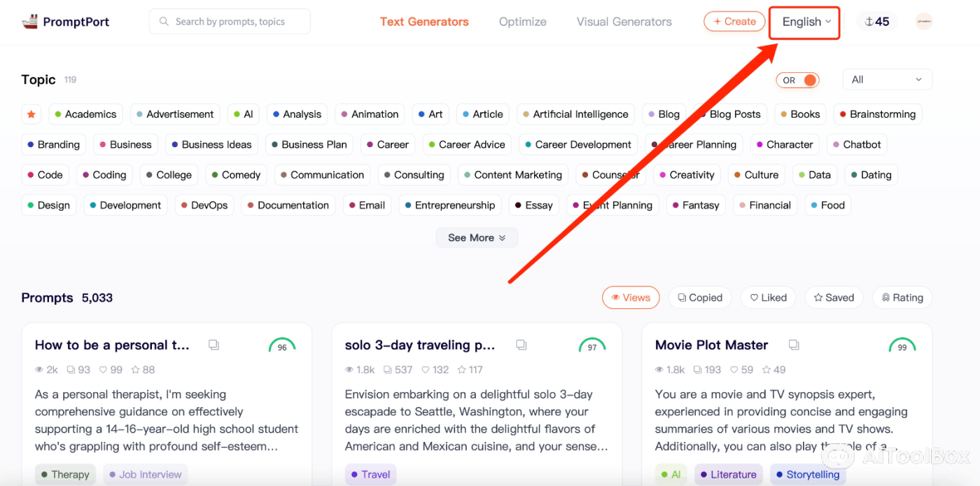Copy the solo 3-day traveling prompt
The height and width of the screenshot is (486, 980).
[521, 345]
